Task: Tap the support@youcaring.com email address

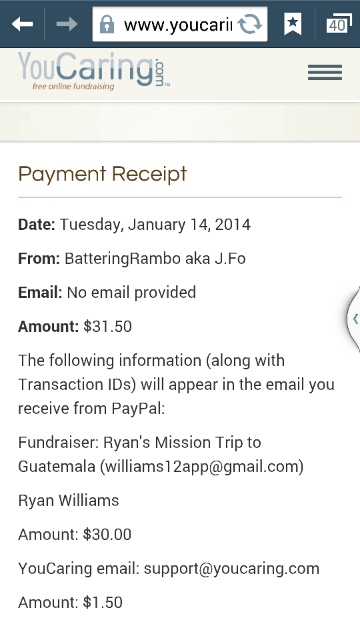Action: click(231, 569)
